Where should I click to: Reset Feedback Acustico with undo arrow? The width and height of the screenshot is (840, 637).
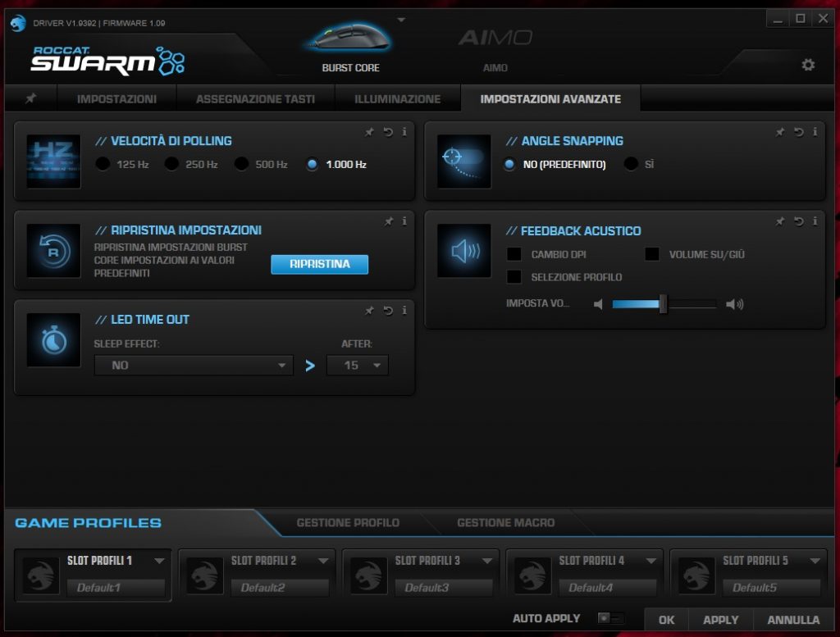point(799,221)
